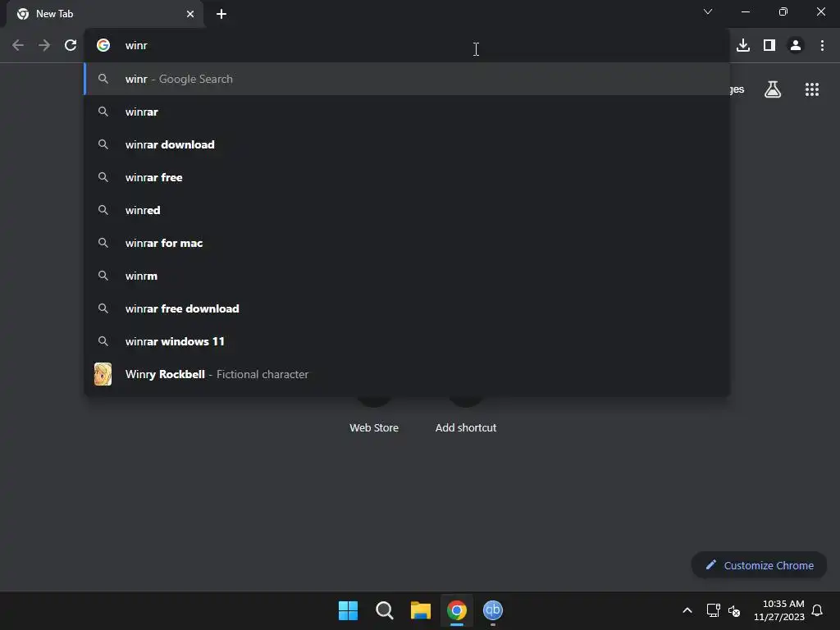
Task: Click the Customize Chrome button
Action: pos(759,565)
